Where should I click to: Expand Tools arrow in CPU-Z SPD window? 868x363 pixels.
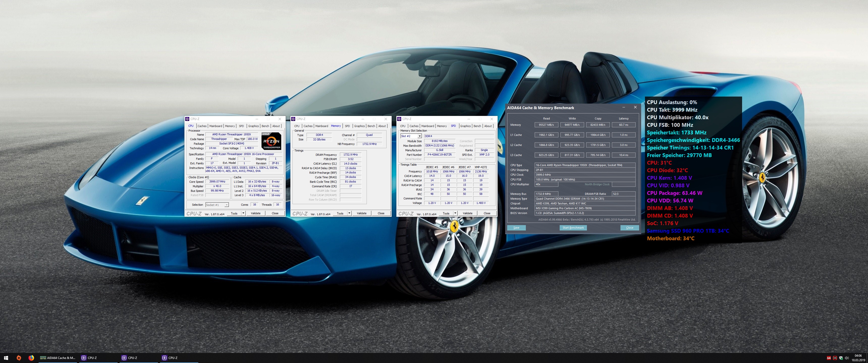455,213
